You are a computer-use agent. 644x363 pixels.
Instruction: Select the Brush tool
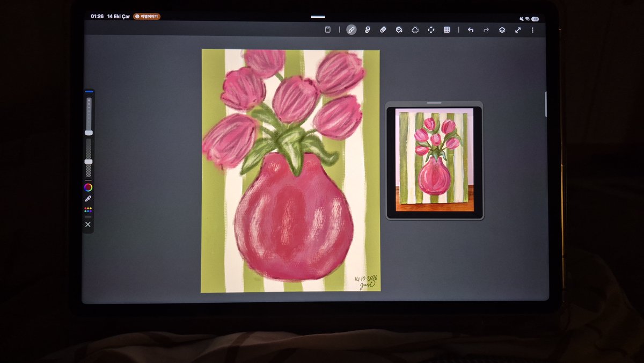(352, 30)
